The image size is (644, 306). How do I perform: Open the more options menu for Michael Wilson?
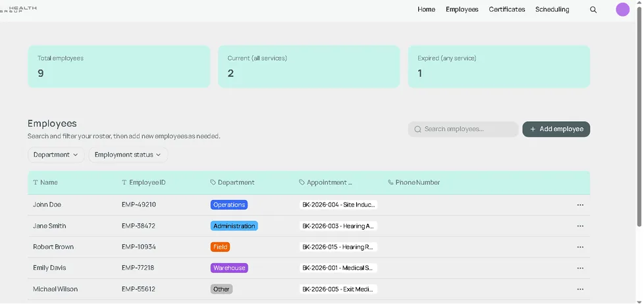[580, 289]
